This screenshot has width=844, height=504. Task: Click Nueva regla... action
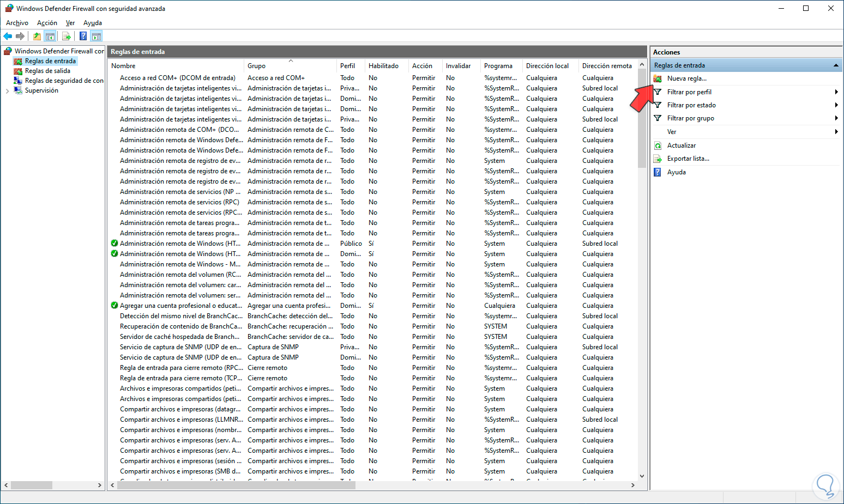(687, 78)
